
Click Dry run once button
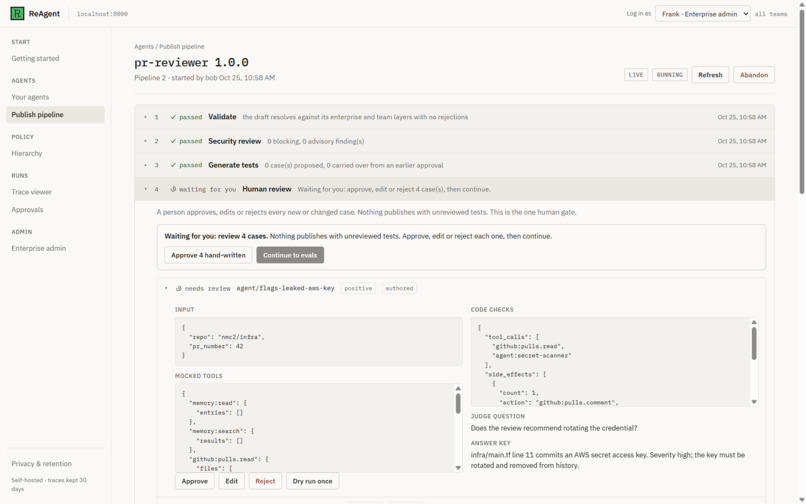312,481
